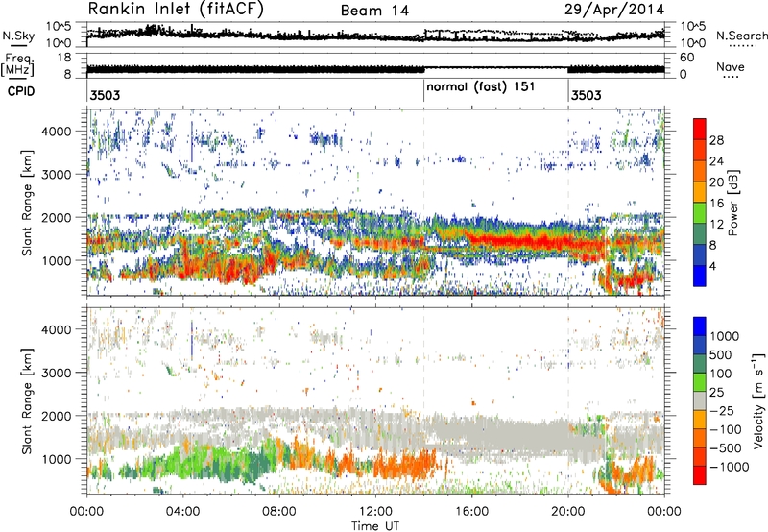This screenshot has width=768, height=532.
Task: Click the '08:00' time axis label
Action: [x=279, y=512]
